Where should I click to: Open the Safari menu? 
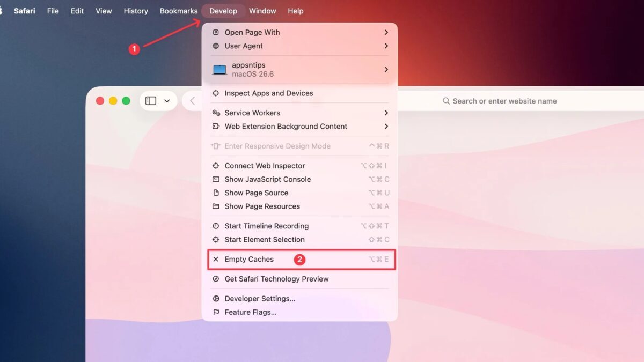[25, 11]
